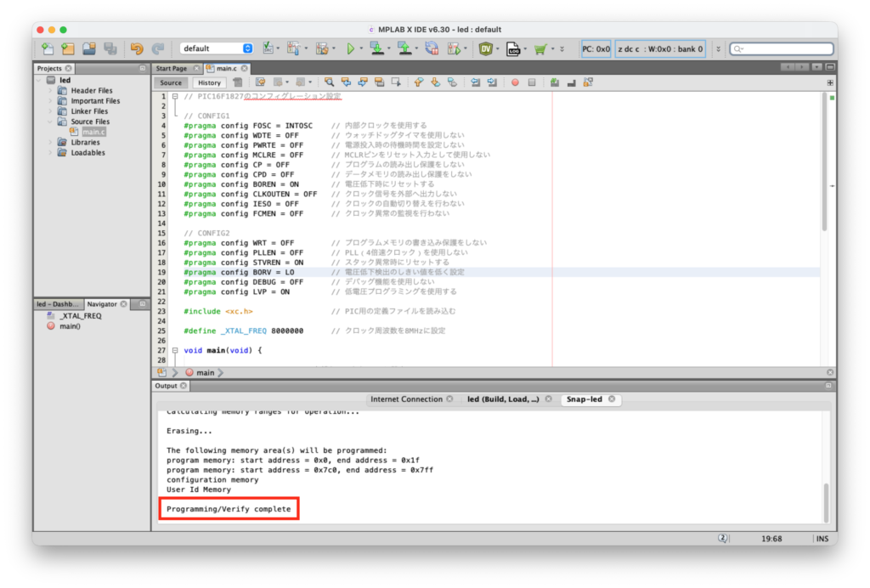Open the Run project dropdown arrow
The width and height of the screenshot is (870, 588).
[361, 48]
